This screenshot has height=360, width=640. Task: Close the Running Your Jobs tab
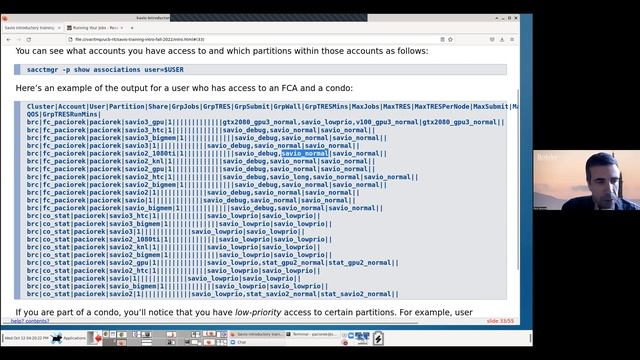click(x=122, y=28)
